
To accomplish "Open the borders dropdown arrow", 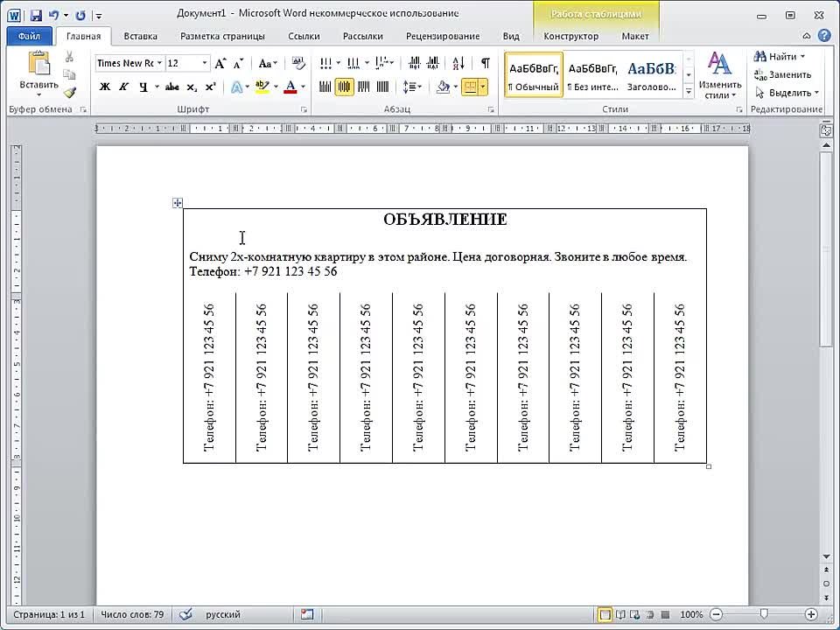I will pos(483,87).
